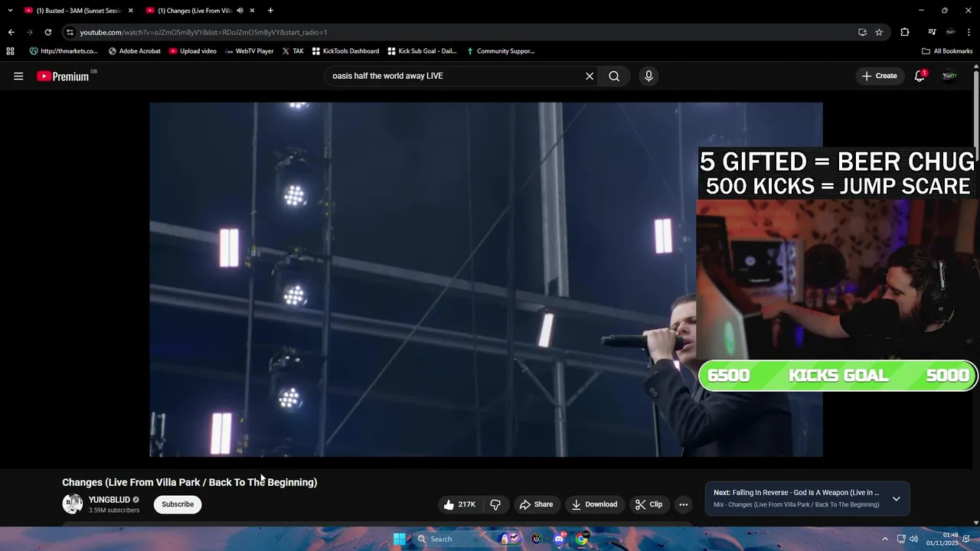Toggle subscription with Subscribe button
This screenshot has height=551, width=980.
point(178,504)
